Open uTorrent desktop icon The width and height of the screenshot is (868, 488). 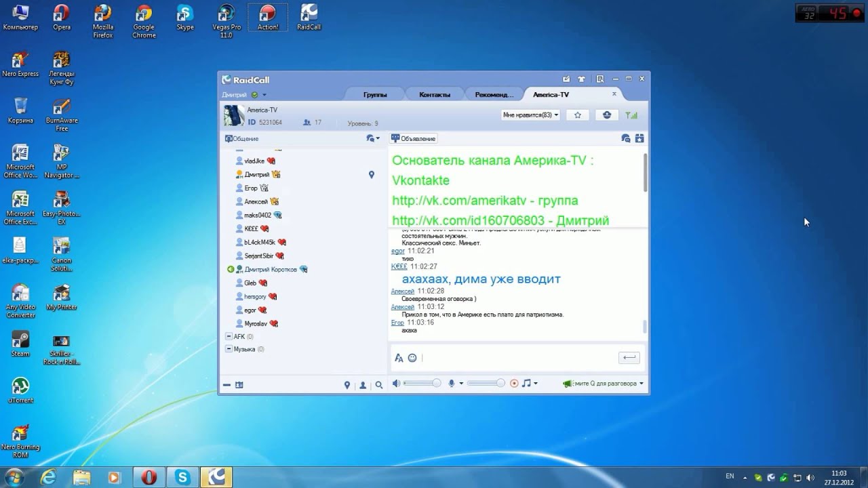[x=20, y=390]
